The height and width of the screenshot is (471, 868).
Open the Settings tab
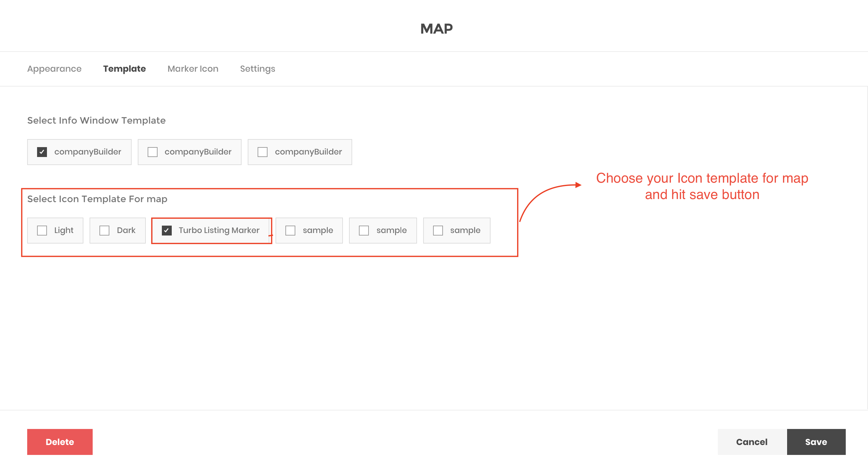click(x=257, y=69)
